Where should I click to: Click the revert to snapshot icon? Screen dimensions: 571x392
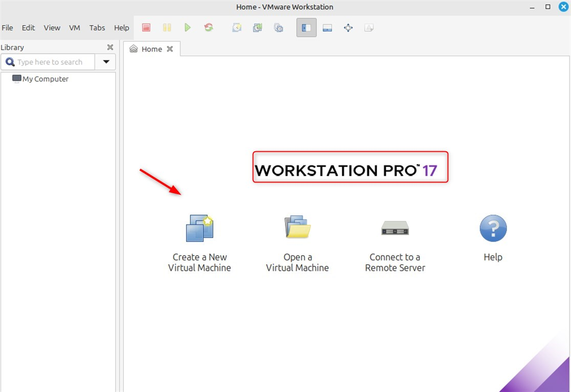click(257, 28)
